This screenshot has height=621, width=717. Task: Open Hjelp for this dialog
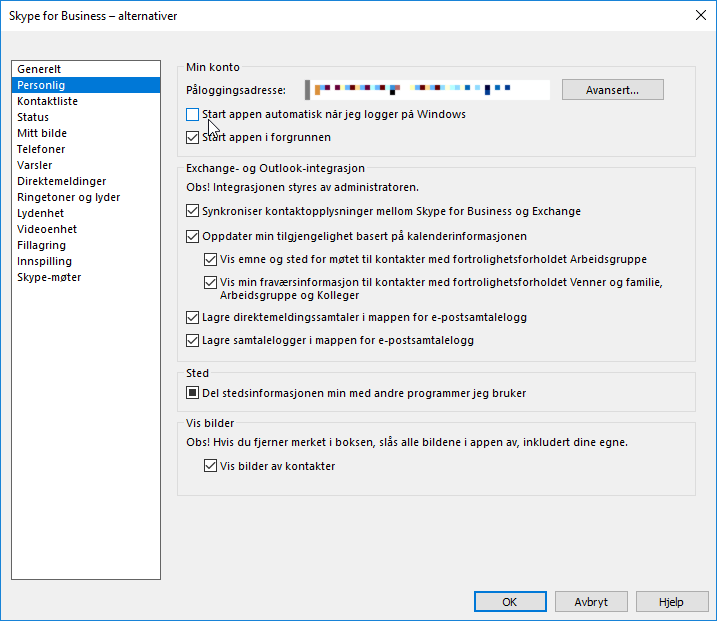pyautogui.click(x=672, y=602)
